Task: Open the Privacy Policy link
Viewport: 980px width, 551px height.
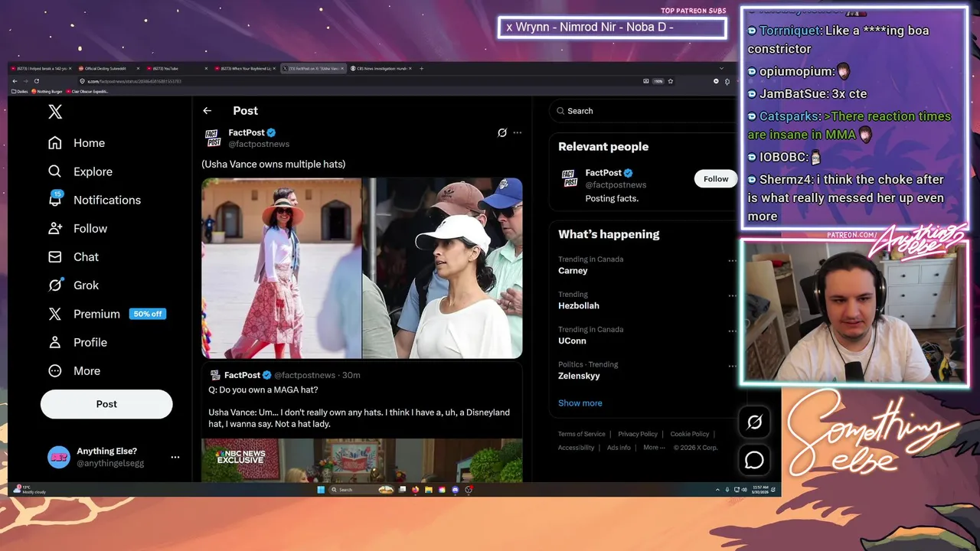Action: tap(638, 434)
